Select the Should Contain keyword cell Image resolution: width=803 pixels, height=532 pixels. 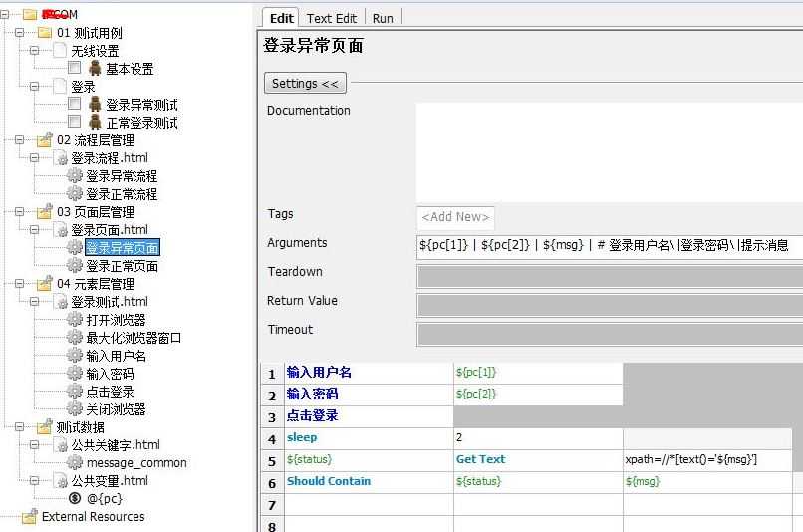pos(369,482)
